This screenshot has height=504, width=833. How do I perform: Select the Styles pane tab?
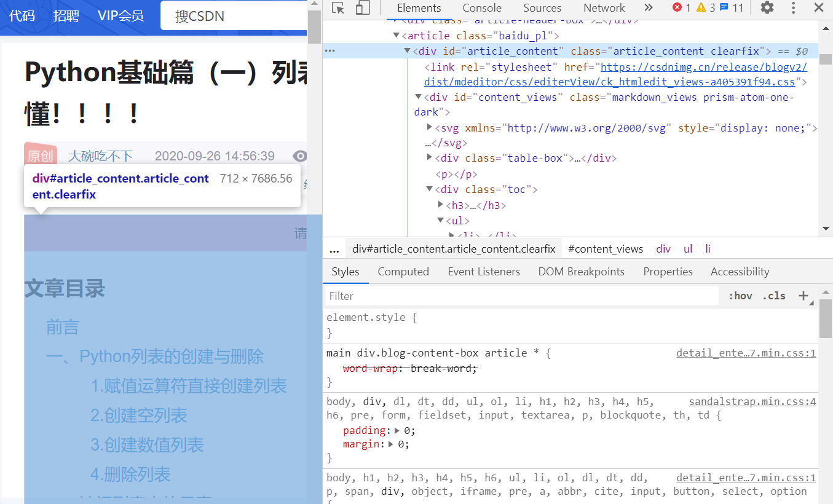[345, 272]
